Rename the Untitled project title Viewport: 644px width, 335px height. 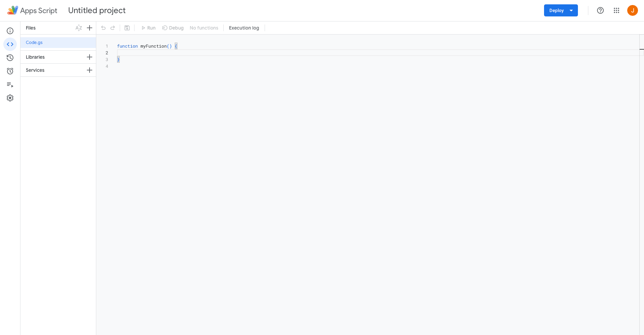97,10
